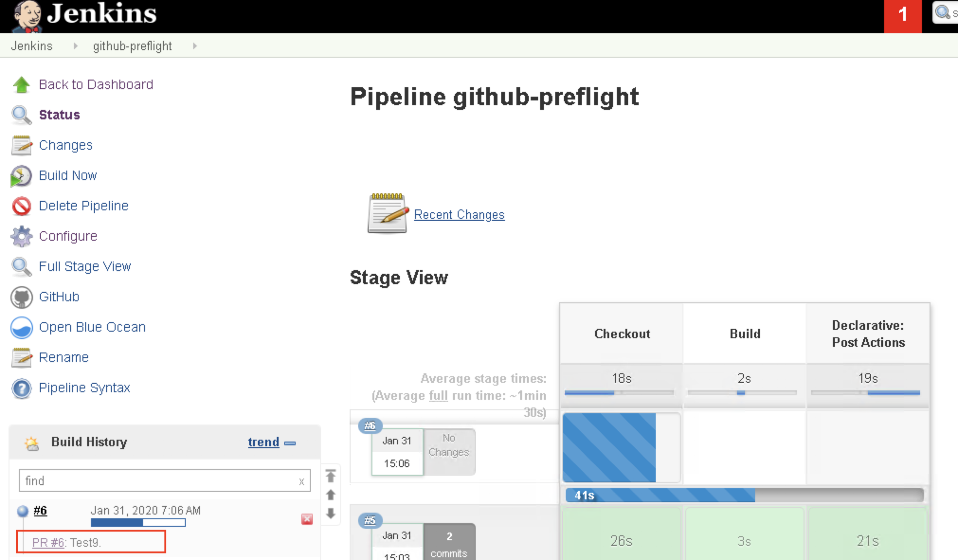Image resolution: width=958 pixels, height=560 pixels.
Task: Expand breadcrumb arrow after github-preflight
Action: coord(195,46)
